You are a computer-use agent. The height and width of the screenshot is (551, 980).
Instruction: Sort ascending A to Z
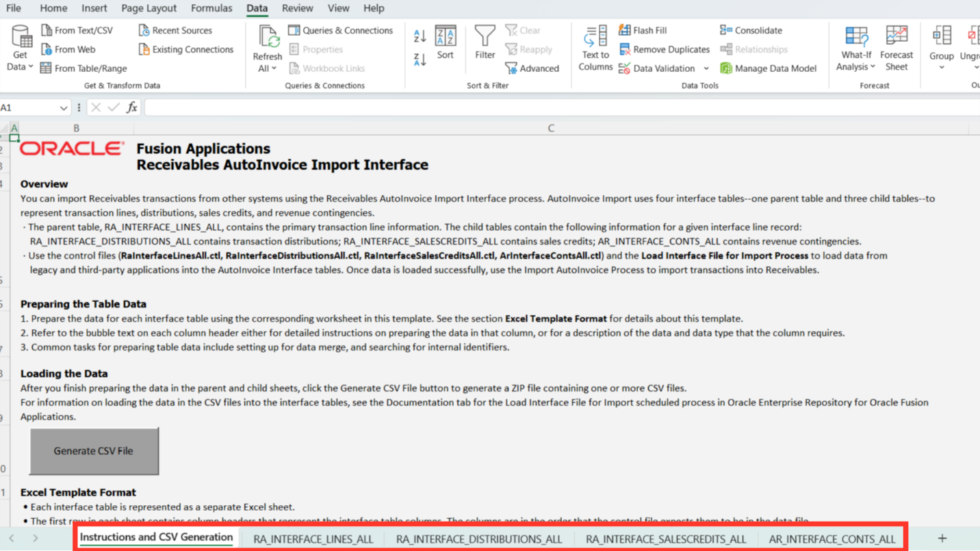click(420, 36)
